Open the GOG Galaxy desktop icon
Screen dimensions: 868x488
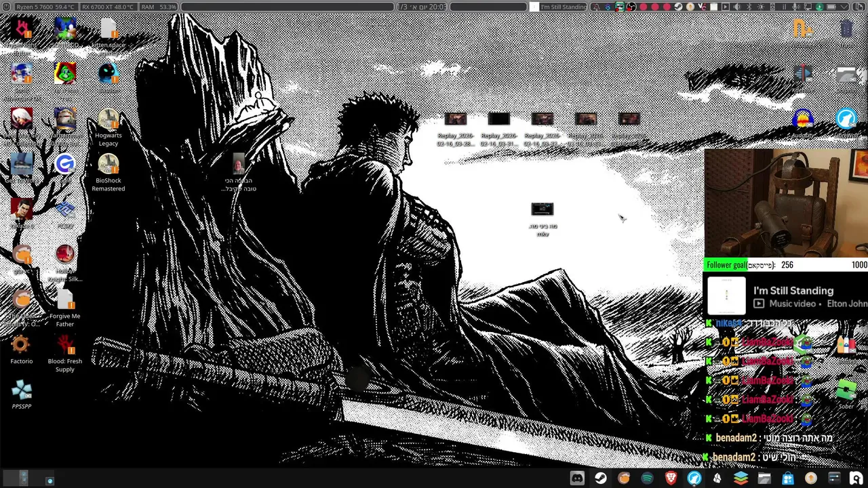[65, 164]
